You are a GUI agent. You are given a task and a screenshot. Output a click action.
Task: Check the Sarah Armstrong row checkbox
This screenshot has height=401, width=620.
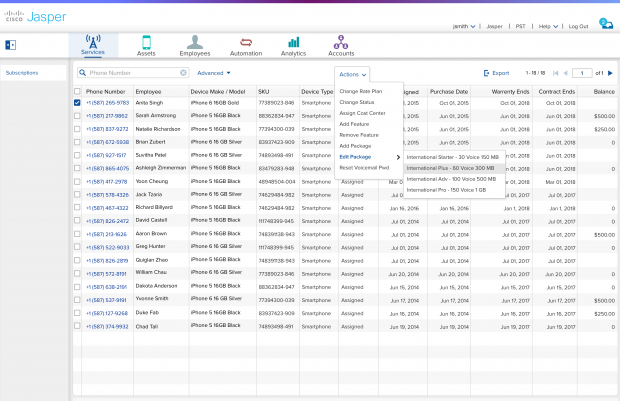tap(77, 116)
